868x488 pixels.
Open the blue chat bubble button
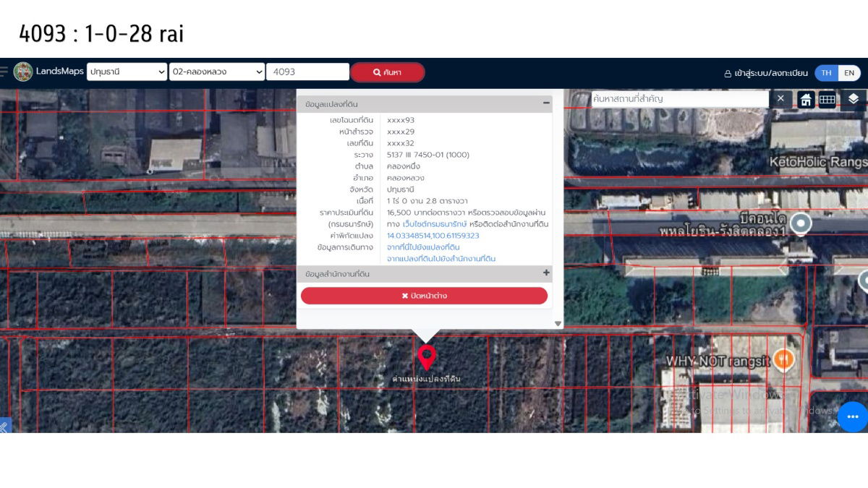click(852, 416)
